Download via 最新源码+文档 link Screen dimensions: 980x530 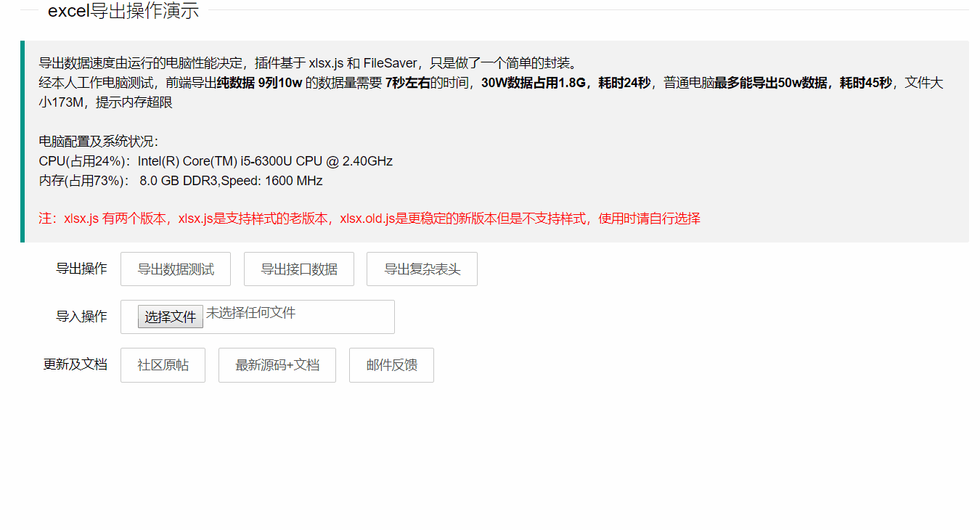point(277,364)
